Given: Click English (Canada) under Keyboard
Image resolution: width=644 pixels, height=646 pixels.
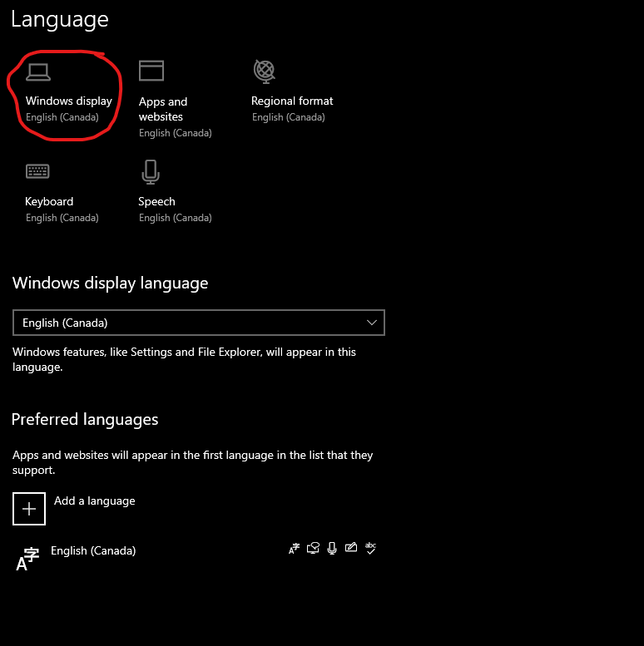Looking at the screenshot, I should pyautogui.click(x=62, y=218).
